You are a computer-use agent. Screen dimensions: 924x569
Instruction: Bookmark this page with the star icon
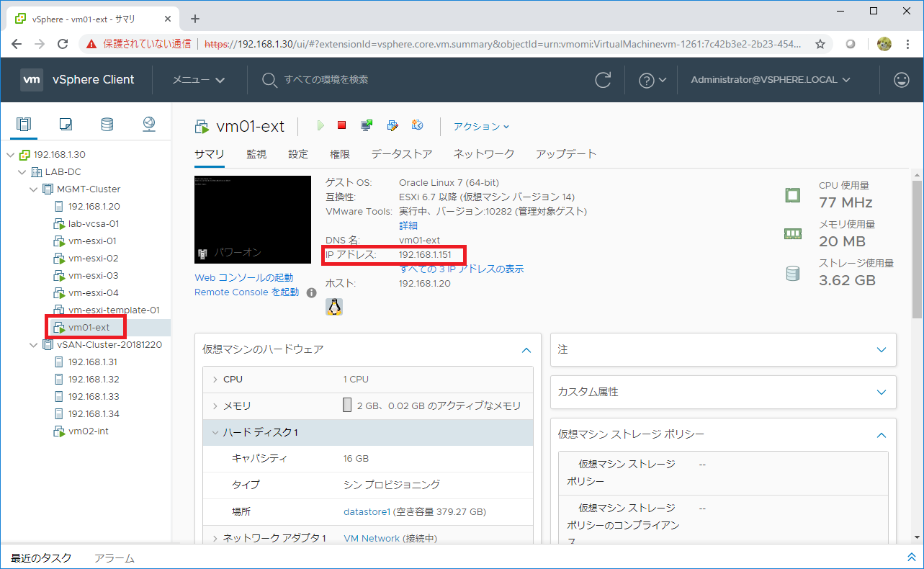coord(820,44)
